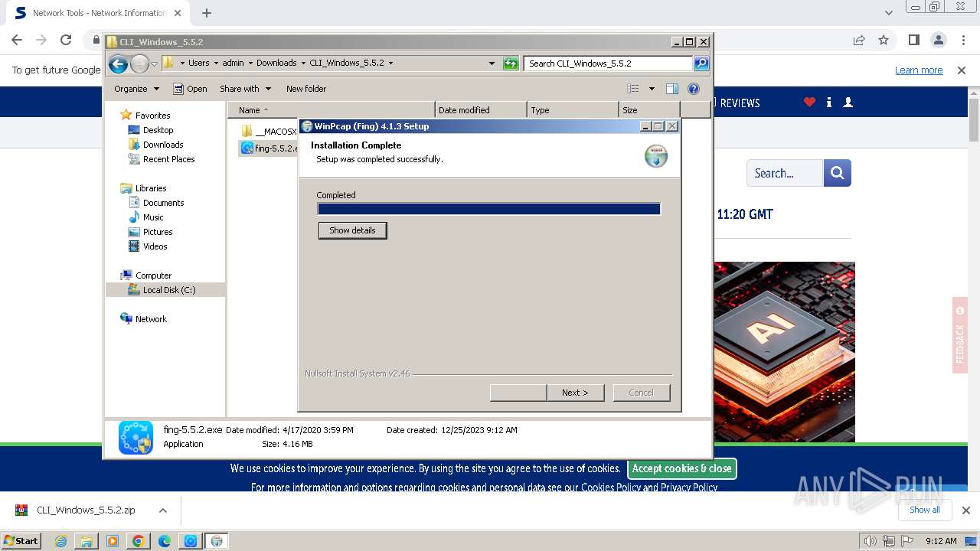The image size is (980, 551).
Task: Open Explorer help icon
Action: [694, 89]
